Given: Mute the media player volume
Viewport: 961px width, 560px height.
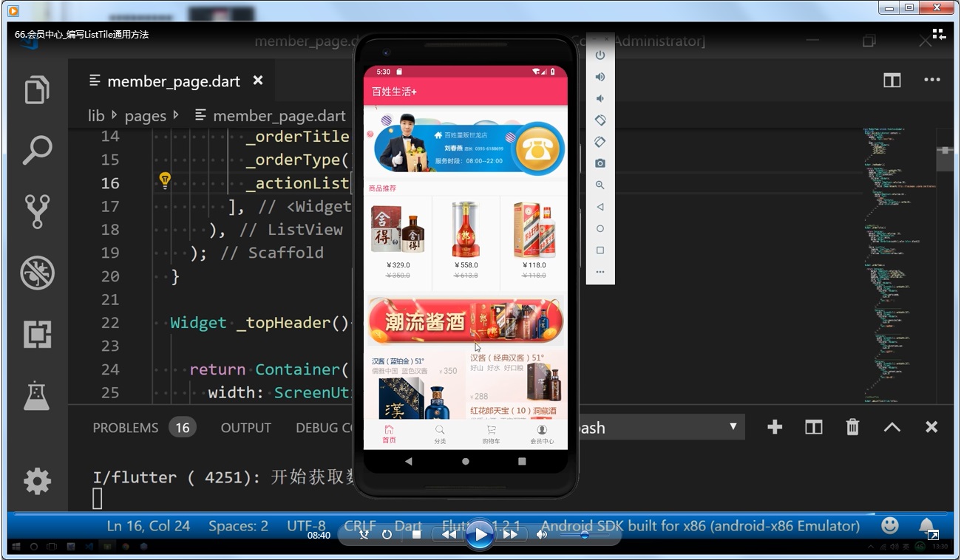Looking at the screenshot, I should [x=542, y=534].
